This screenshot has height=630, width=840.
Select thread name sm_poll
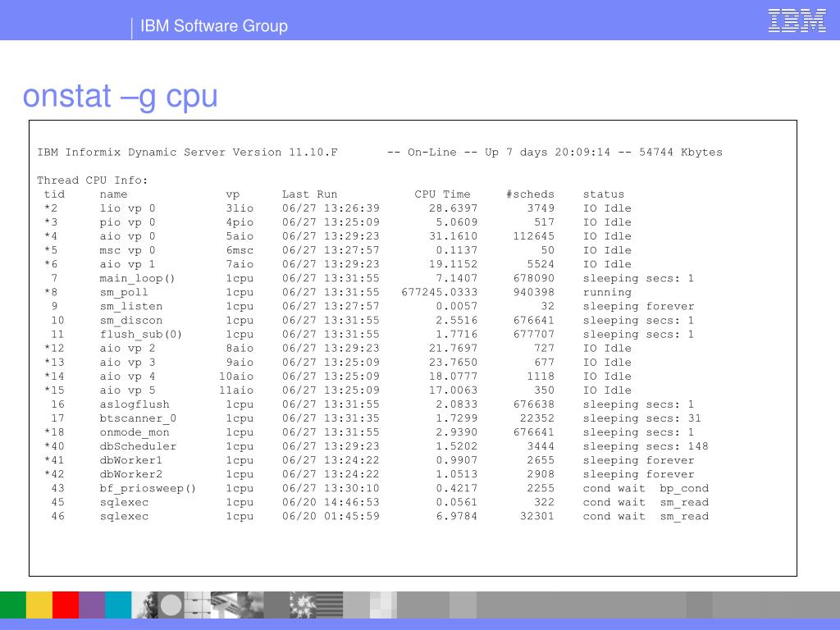coord(124,293)
